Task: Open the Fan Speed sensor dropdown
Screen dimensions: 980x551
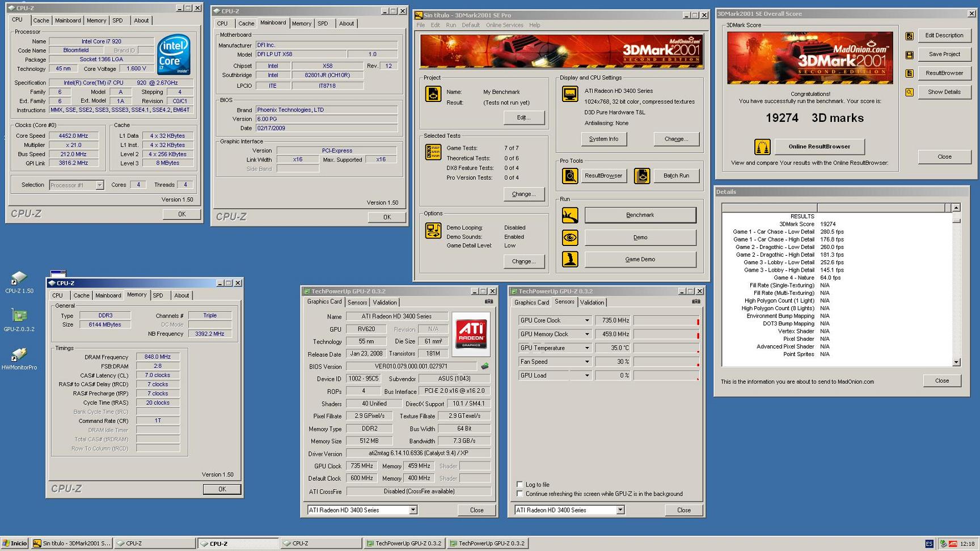Action: click(587, 362)
